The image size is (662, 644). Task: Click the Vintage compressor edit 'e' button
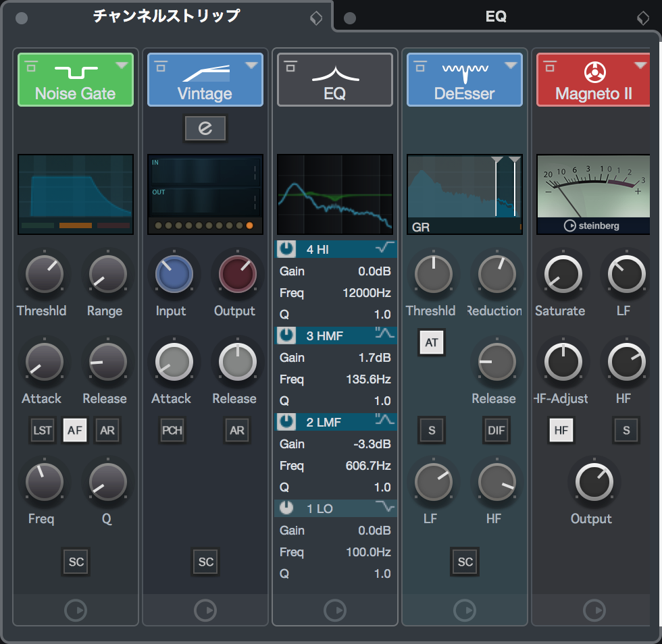pos(205,128)
